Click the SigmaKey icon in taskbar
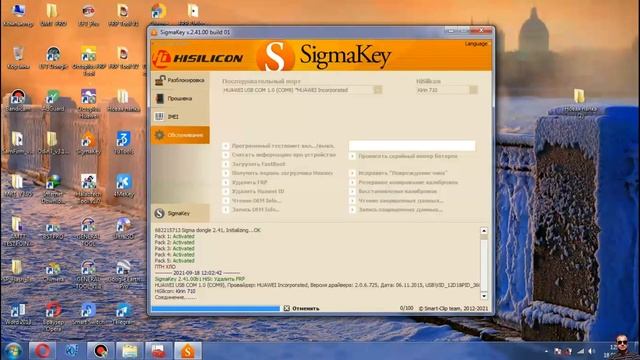 [x=187, y=351]
